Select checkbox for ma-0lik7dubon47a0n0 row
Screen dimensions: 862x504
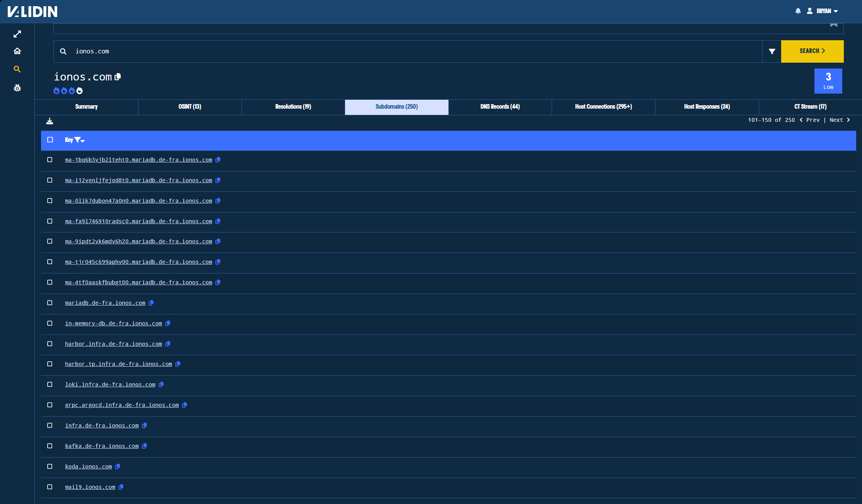point(50,201)
